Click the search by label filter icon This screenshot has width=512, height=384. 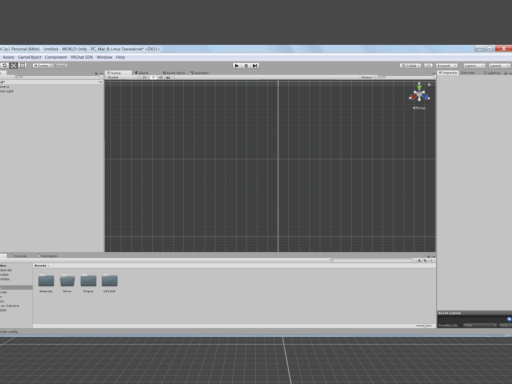pos(425,261)
